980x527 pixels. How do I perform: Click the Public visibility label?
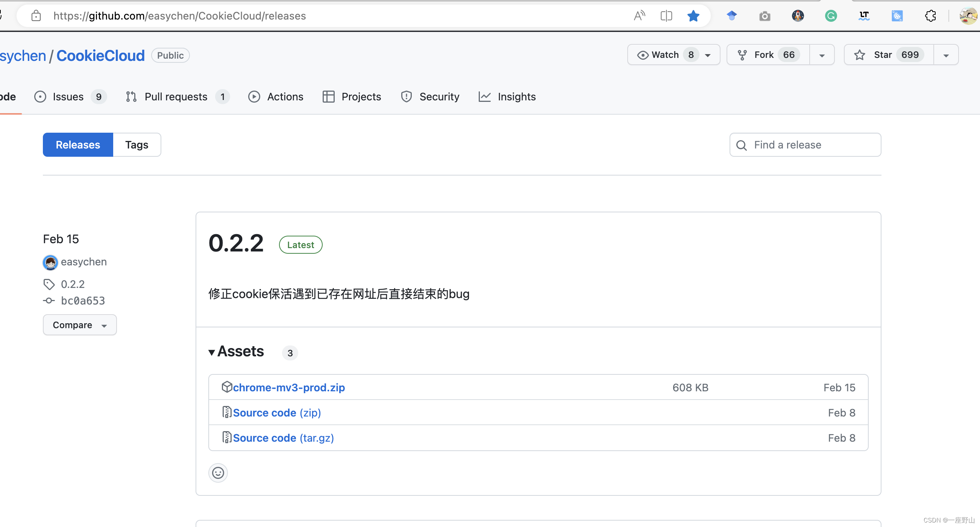(x=170, y=55)
